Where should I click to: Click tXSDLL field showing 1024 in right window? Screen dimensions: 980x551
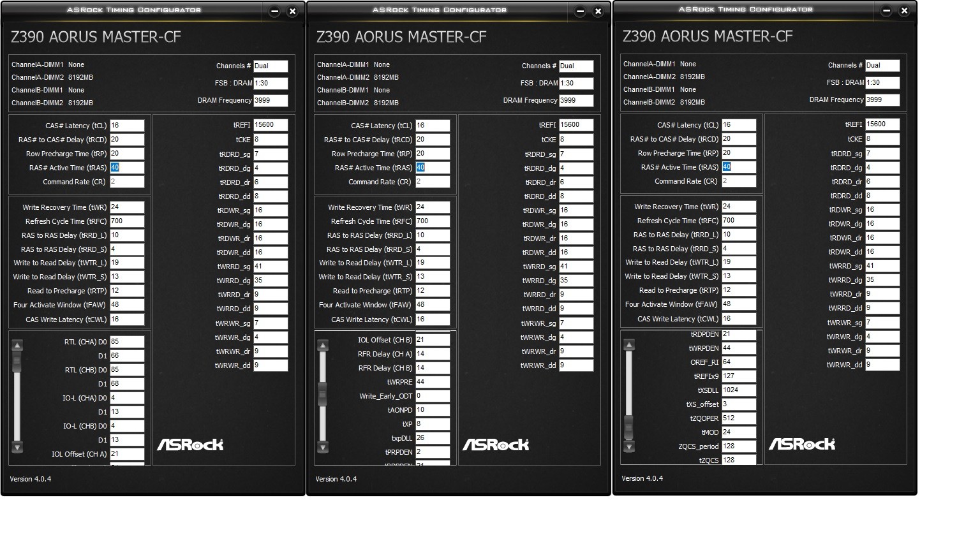[x=739, y=390]
